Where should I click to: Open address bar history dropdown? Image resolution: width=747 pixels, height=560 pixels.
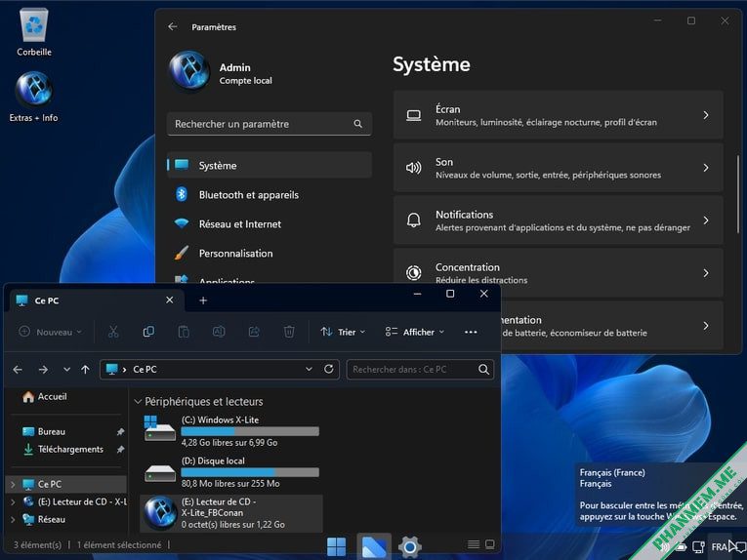click(309, 369)
